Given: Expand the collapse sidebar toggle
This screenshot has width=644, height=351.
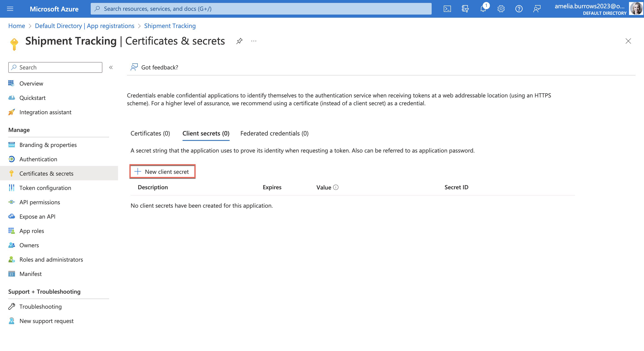Looking at the screenshot, I should click(111, 67).
